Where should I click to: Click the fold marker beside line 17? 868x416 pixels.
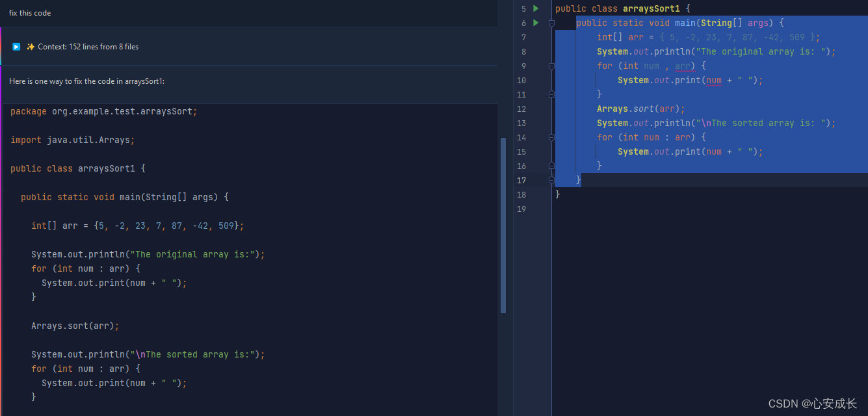(551, 180)
